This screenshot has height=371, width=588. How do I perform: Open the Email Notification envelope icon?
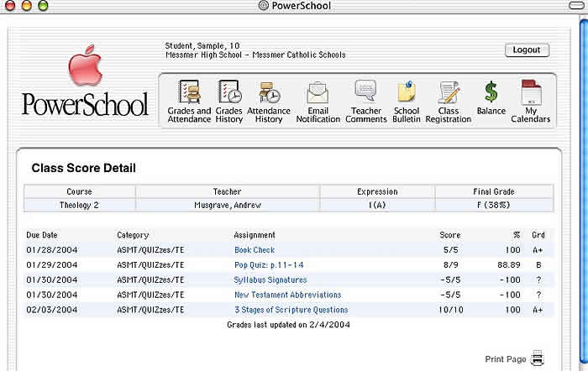[x=318, y=92]
